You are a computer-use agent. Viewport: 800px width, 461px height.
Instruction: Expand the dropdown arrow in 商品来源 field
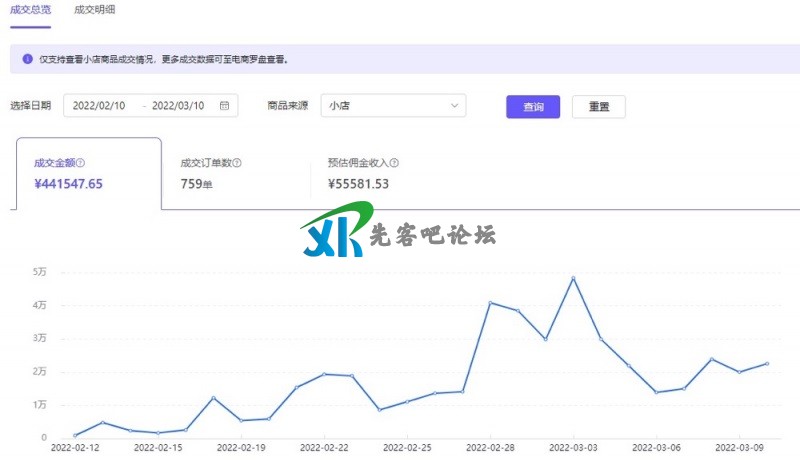tap(455, 106)
